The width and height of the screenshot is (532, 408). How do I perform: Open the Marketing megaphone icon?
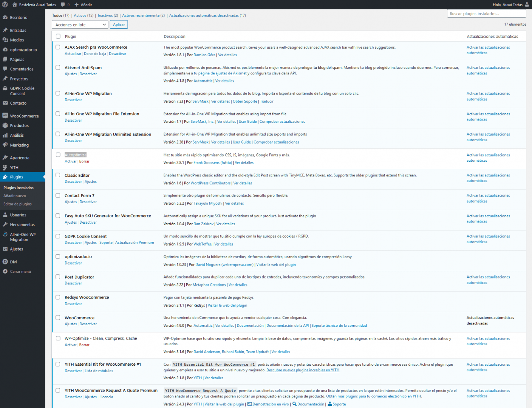click(x=5, y=145)
